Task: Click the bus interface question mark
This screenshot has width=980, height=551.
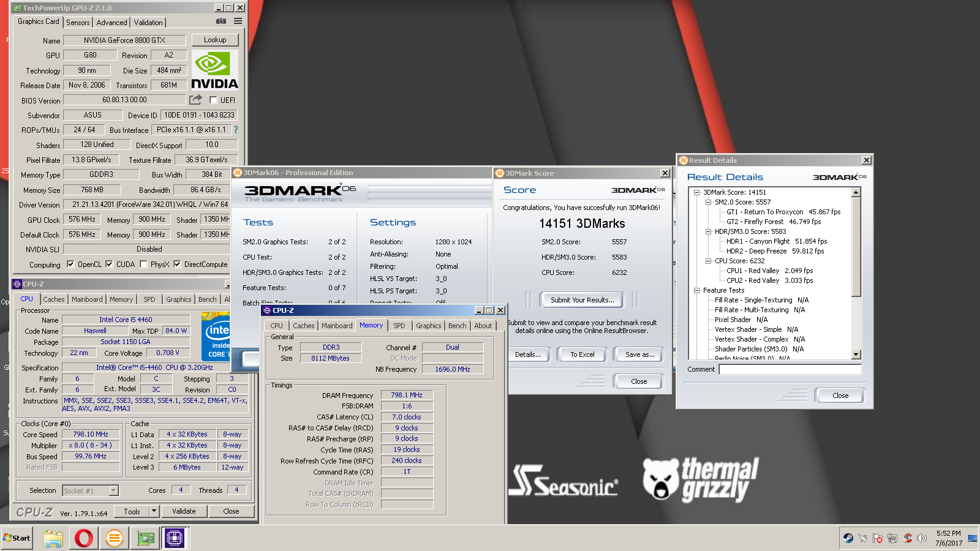Action: tap(235, 130)
